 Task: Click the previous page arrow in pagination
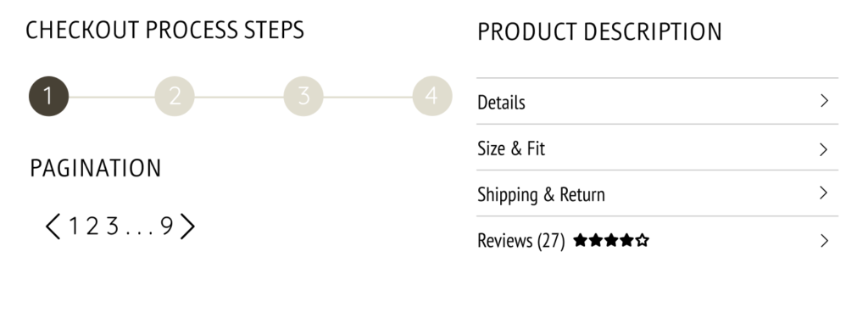[53, 226]
